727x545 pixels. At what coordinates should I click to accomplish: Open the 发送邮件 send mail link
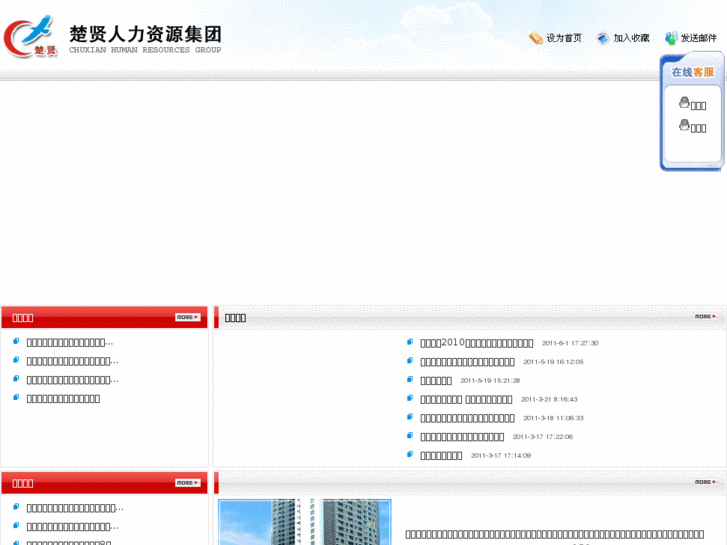point(698,38)
